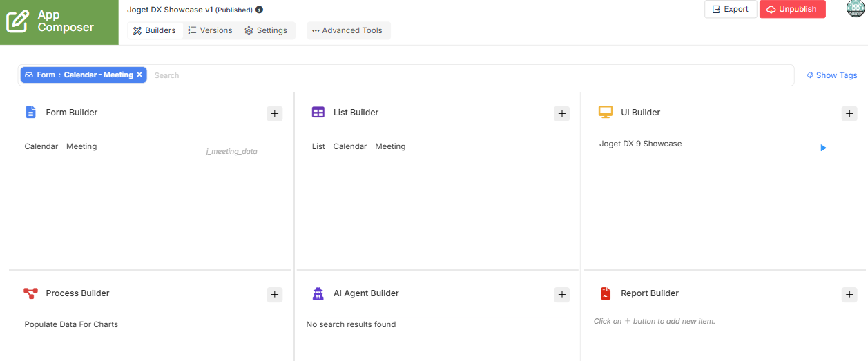The width and height of the screenshot is (868, 361).
Task: Click the Unpublish button
Action: click(x=793, y=9)
